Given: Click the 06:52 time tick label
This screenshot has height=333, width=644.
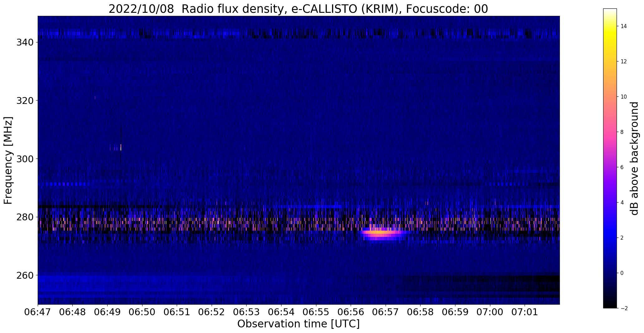Looking at the screenshot, I should (x=212, y=312).
